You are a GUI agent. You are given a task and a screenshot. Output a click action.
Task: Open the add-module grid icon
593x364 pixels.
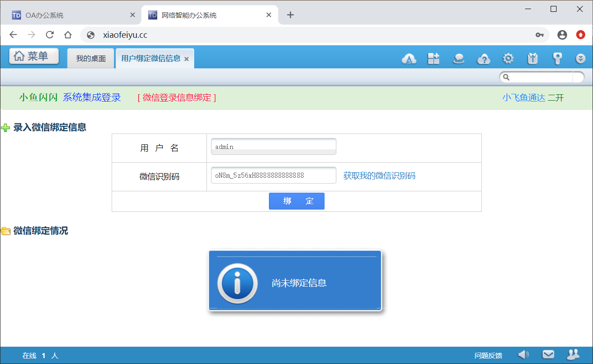tap(433, 58)
